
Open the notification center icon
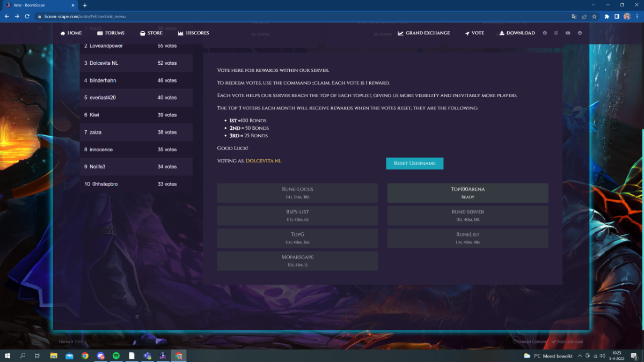click(635, 356)
